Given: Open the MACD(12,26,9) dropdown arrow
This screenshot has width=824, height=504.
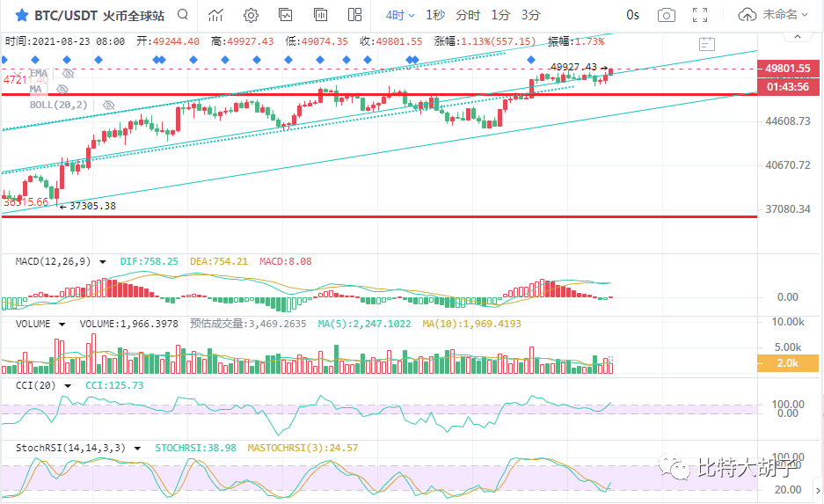Looking at the screenshot, I should point(103,262).
